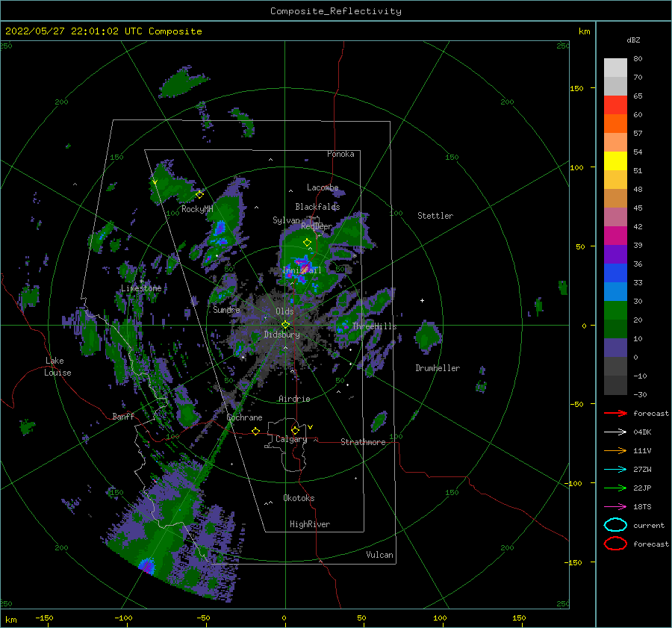Select the dark gray swatch between -10 and -30
The width and height of the screenshot is (672, 628).
point(615,385)
